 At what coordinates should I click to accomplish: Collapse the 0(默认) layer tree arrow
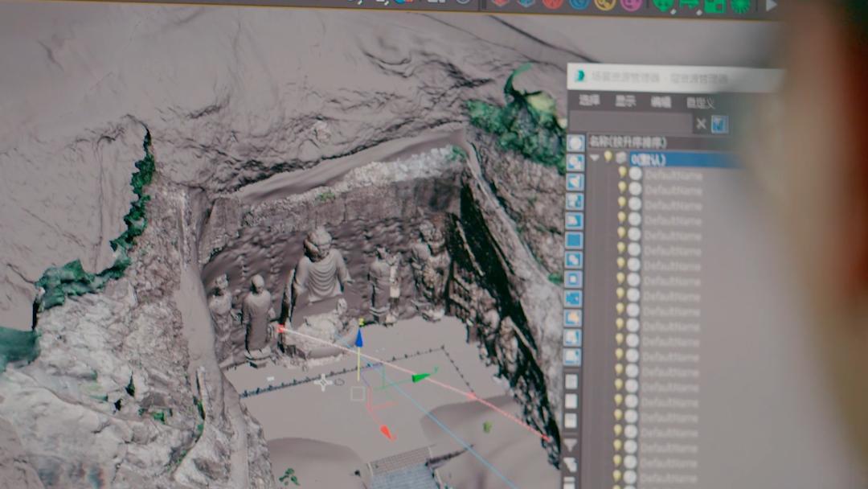pos(594,158)
